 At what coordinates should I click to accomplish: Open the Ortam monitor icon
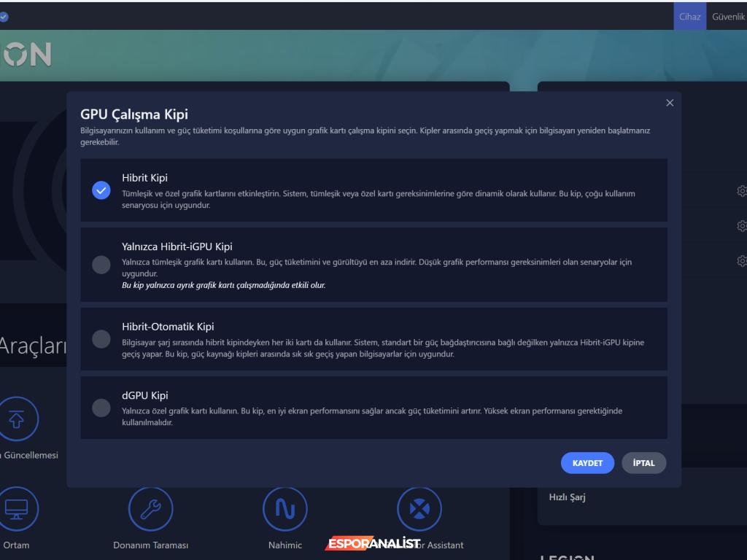16,508
